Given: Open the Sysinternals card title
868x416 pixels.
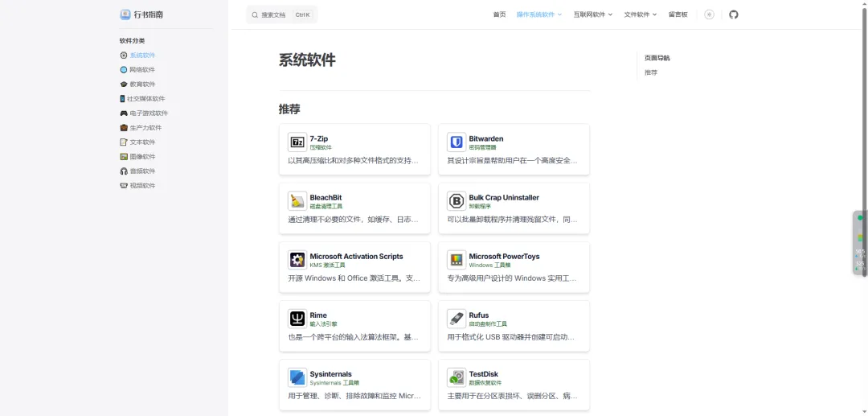Looking at the screenshot, I should (x=330, y=373).
